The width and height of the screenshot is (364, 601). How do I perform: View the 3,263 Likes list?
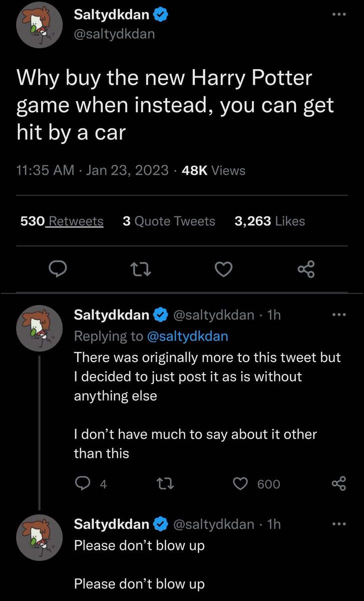(x=269, y=221)
